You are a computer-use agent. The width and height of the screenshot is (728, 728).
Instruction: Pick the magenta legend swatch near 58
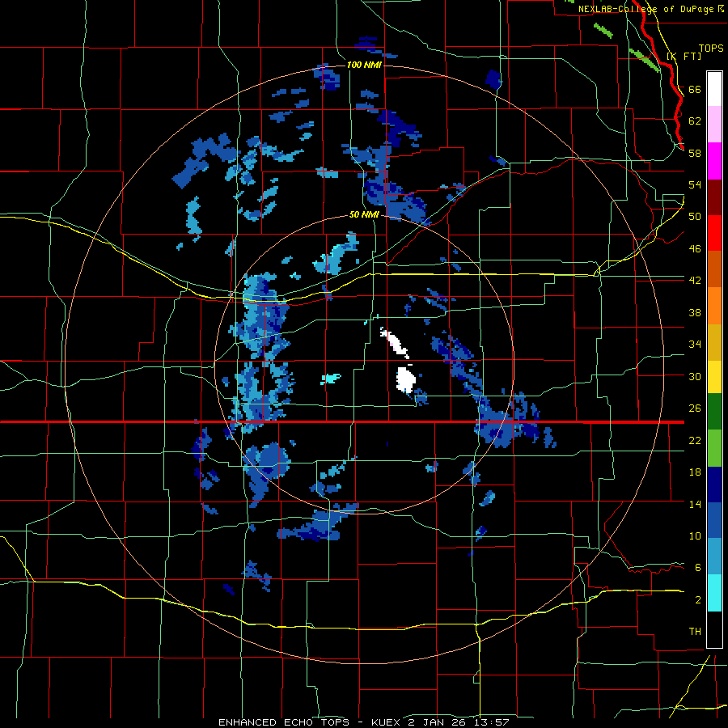point(714,161)
